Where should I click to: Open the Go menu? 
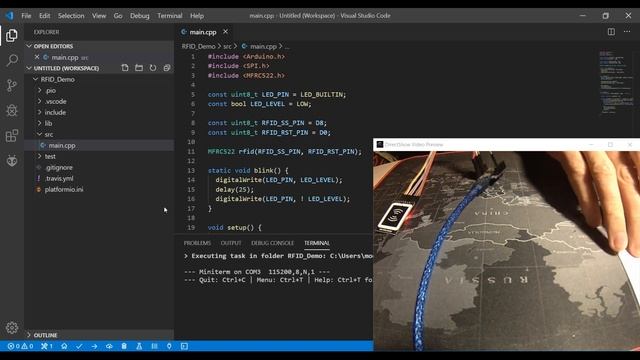[118, 16]
